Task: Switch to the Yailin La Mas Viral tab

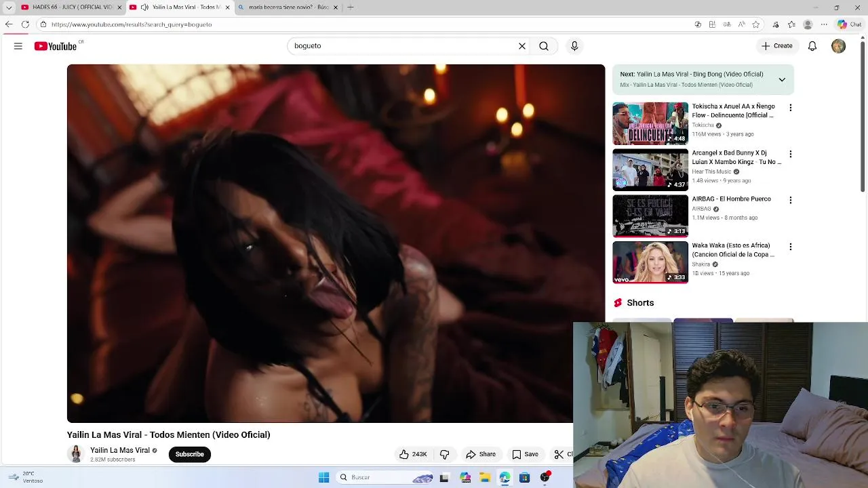Action: [x=180, y=7]
